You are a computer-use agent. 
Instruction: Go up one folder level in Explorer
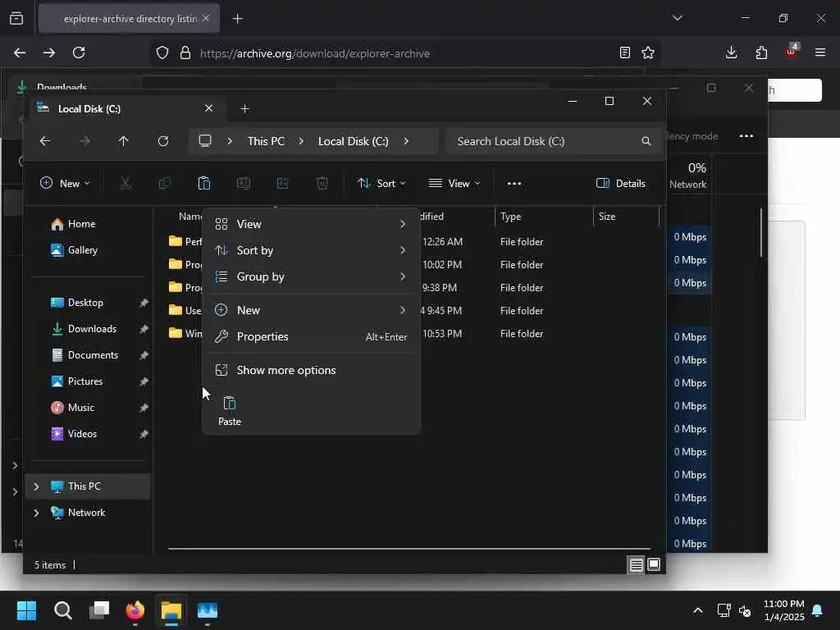[123, 141]
